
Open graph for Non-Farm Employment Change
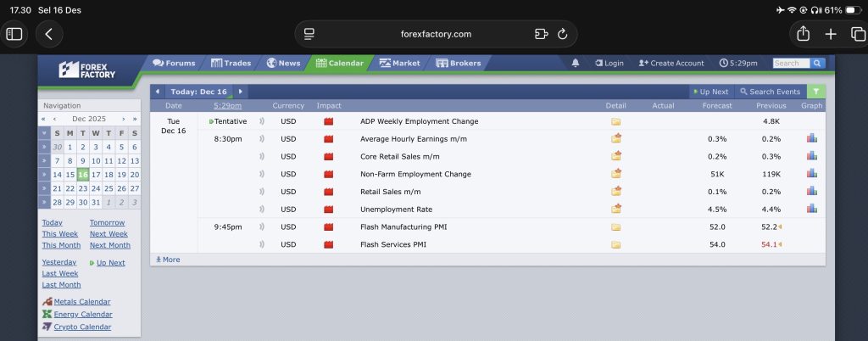811,174
